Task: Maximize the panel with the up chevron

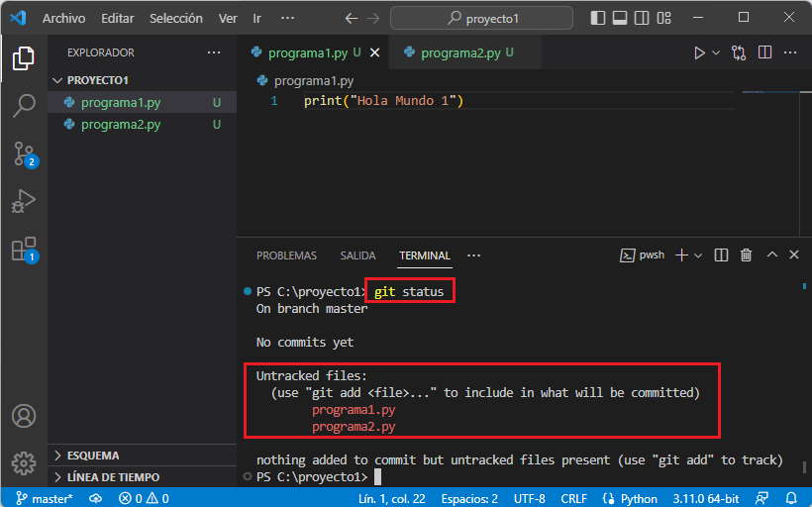Action: pyautogui.click(x=772, y=254)
